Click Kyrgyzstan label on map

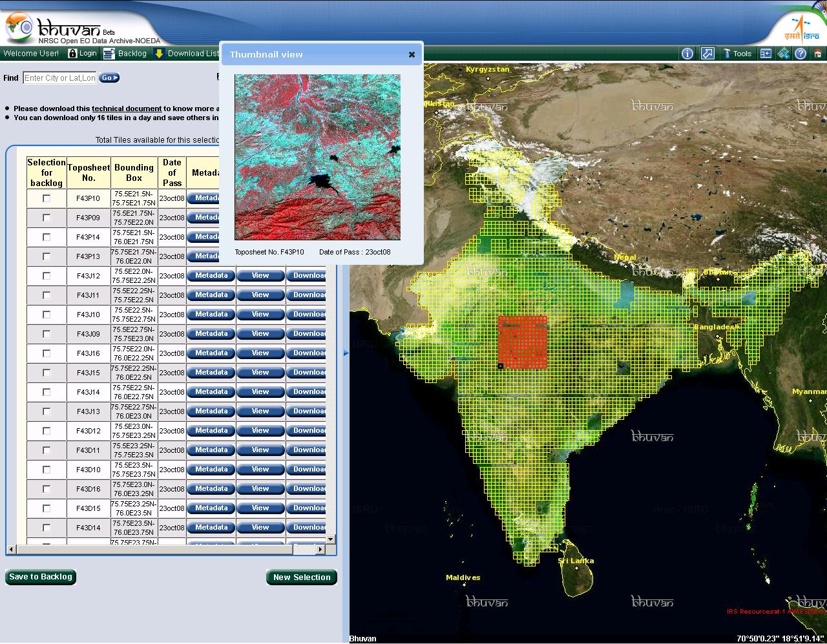click(x=487, y=69)
